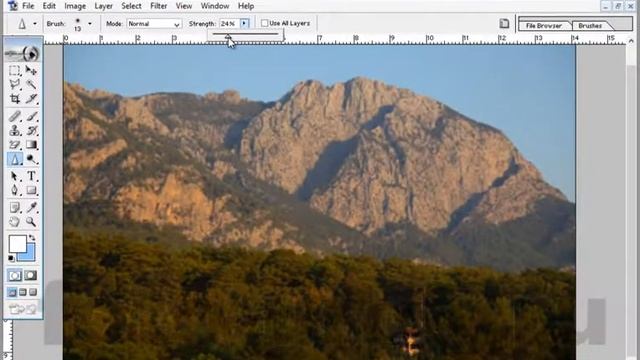
Task: Select the Lasso tool
Action: pyautogui.click(x=15, y=84)
